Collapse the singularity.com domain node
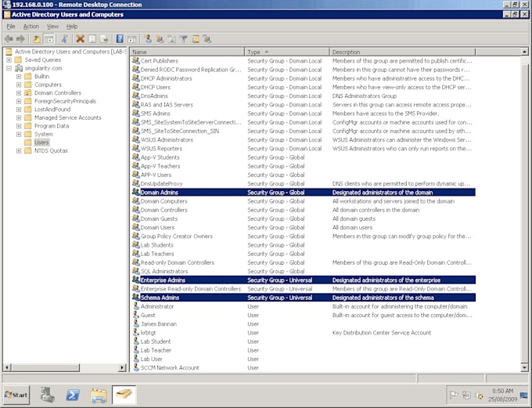The height and width of the screenshot is (408, 532). click(x=9, y=68)
